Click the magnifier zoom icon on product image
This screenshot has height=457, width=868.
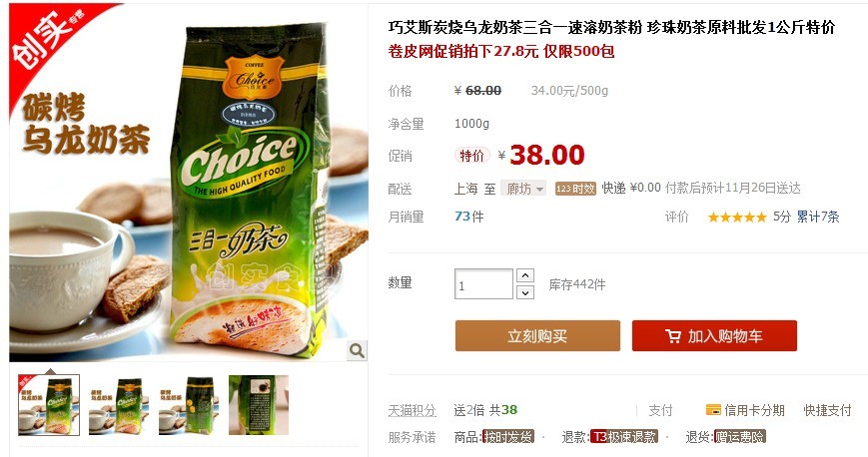(x=357, y=350)
